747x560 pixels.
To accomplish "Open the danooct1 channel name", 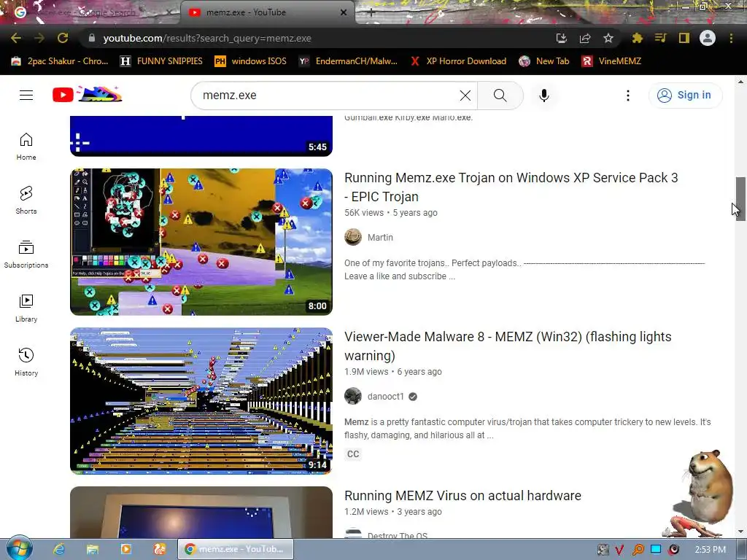I will click(385, 396).
